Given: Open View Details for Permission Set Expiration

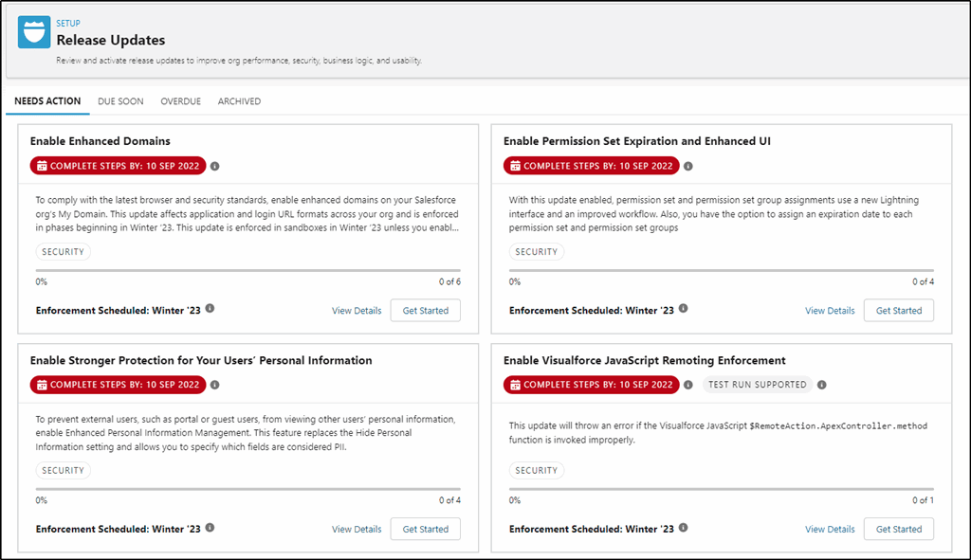Looking at the screenshot, I should 830,311.
